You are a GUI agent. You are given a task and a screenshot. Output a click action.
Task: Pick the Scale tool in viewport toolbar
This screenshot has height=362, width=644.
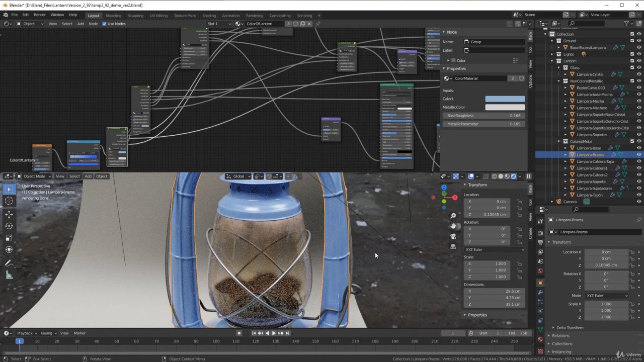9,238
